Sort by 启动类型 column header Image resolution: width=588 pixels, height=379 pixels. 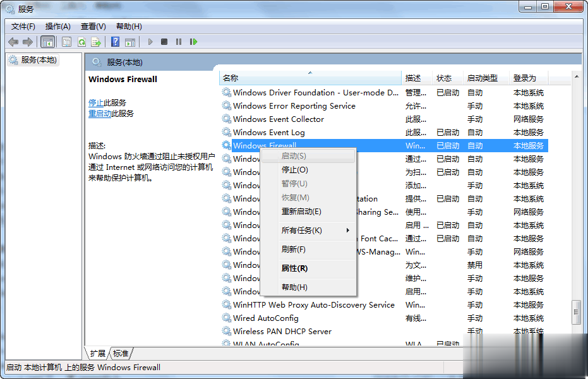tap(486, 78)
